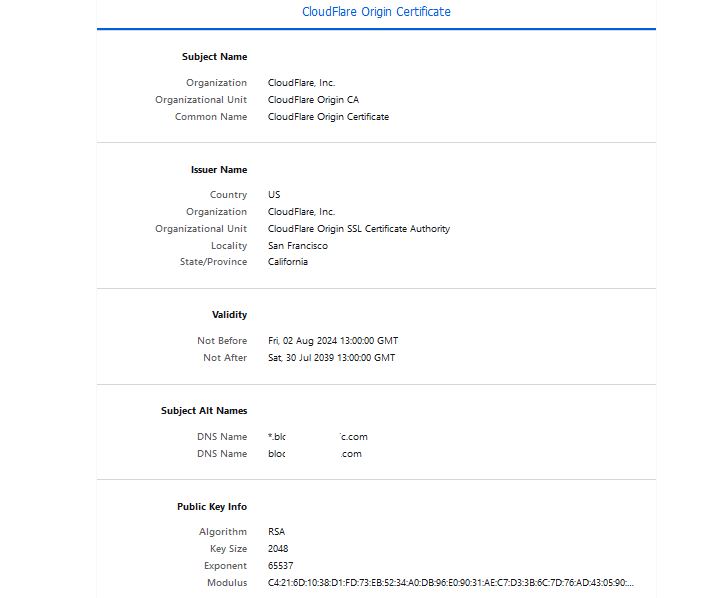Click the Public Key Info heading
Screen dimensions: 712x598
click(212, 507)
